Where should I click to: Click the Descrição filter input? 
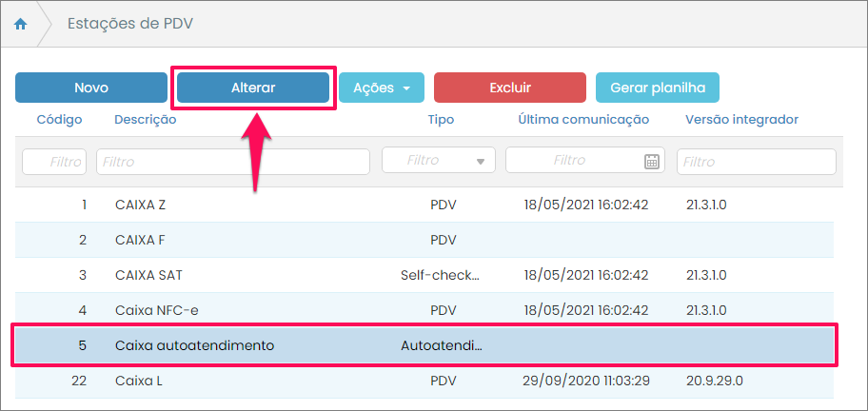tap(232, 162)
